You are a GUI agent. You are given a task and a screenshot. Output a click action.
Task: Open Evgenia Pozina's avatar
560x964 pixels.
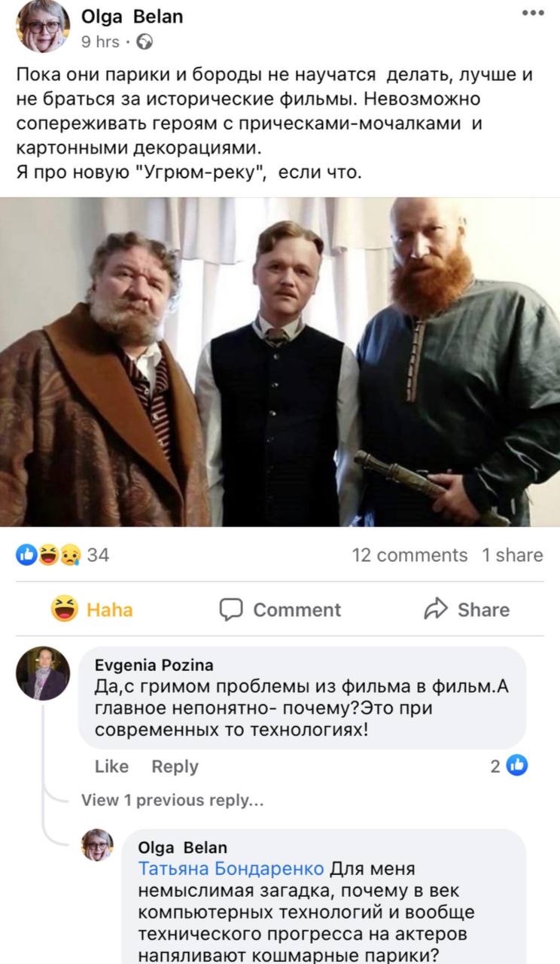(43, 673)
